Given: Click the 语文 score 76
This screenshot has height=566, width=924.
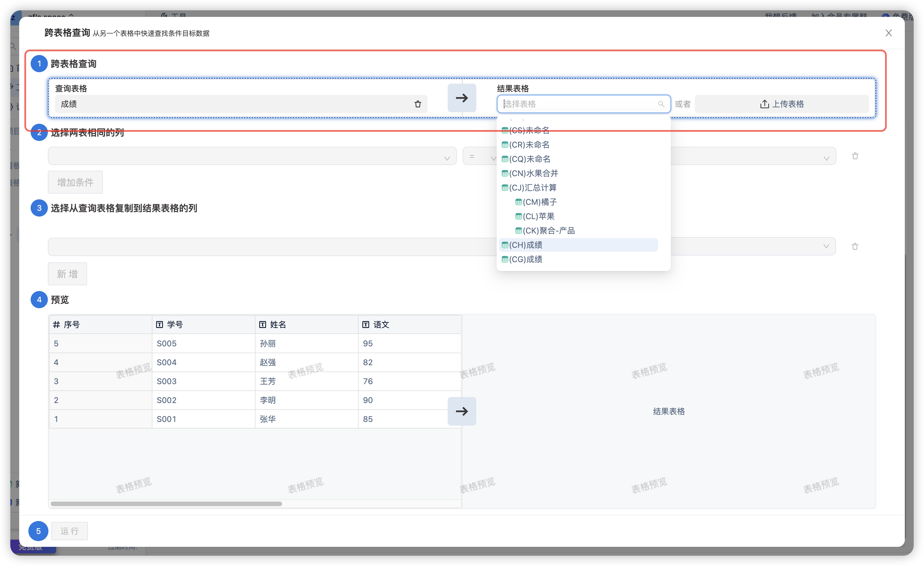Looking at the screenshot, I should point(410,381).
